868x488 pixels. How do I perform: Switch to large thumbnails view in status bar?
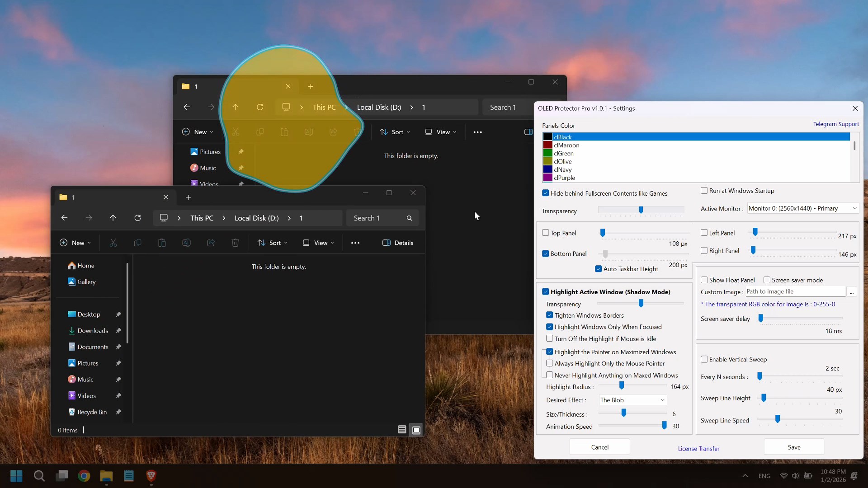click(416, 430)
